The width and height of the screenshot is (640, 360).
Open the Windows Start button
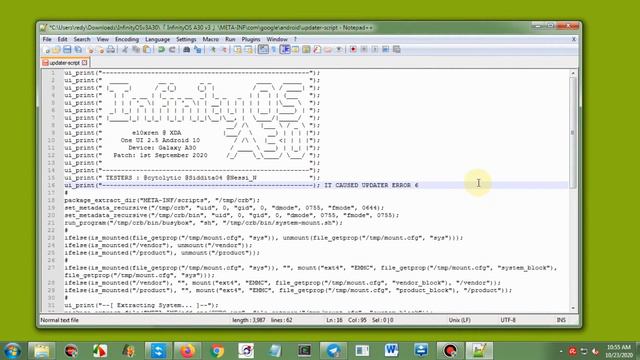(x=12, y=351)
